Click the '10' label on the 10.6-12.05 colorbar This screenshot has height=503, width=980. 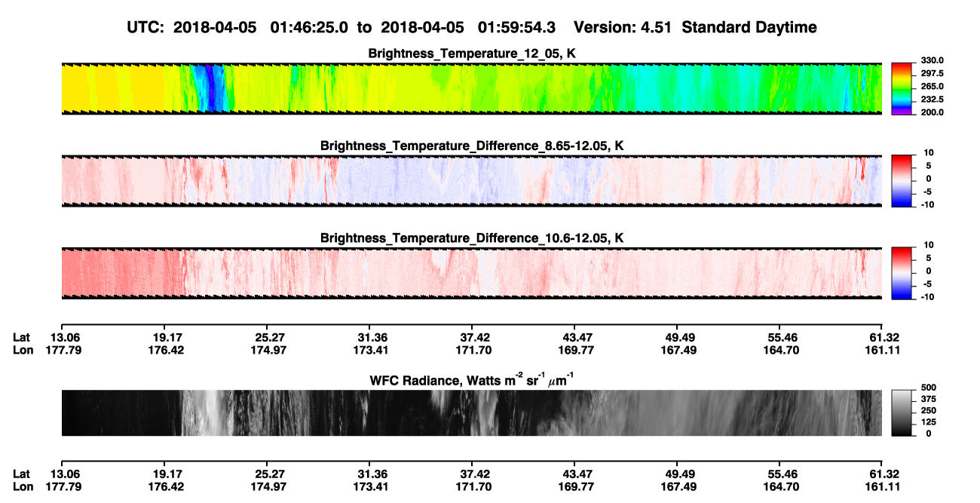click(929, 245)
